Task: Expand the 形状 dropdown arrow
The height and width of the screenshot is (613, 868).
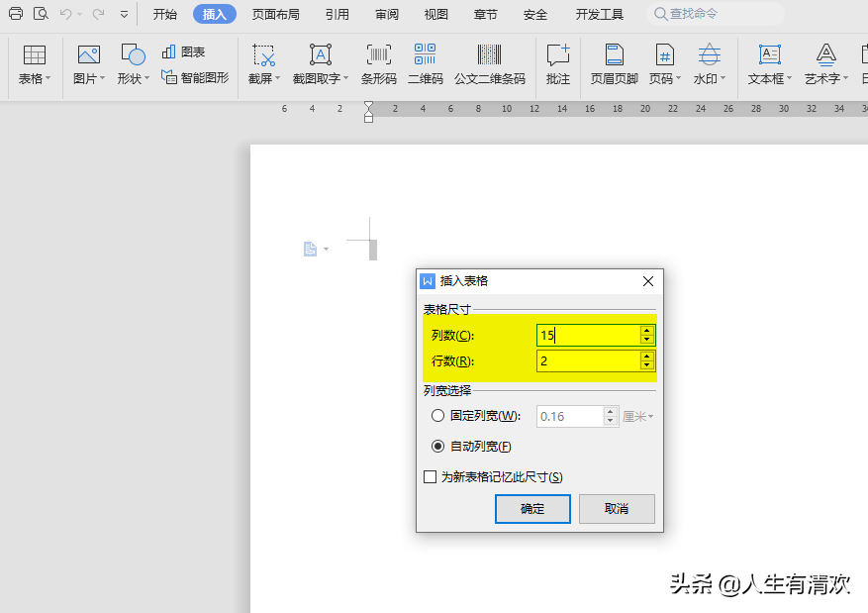Action: pos(146,78)
